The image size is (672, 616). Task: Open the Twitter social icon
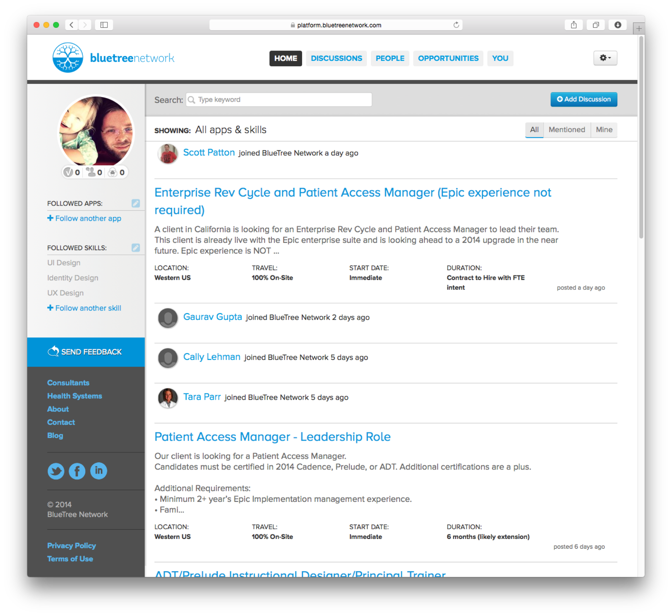pos(56,471)
